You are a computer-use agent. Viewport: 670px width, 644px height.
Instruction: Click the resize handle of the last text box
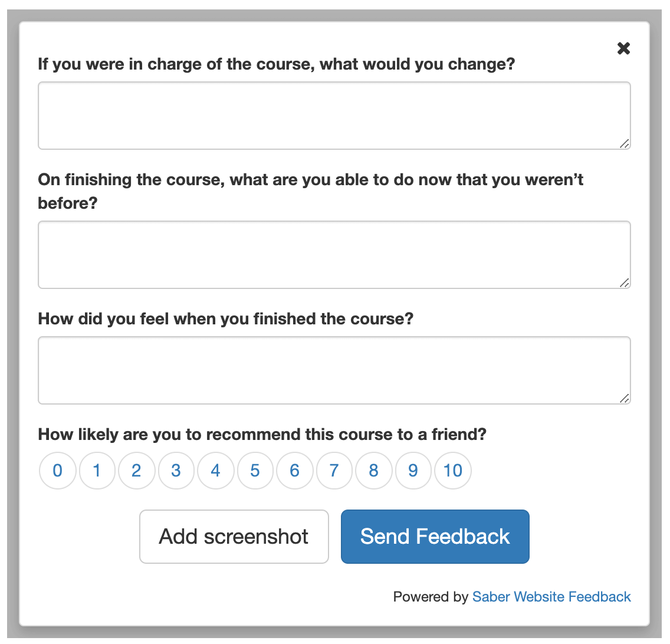[x=625, y=398]
